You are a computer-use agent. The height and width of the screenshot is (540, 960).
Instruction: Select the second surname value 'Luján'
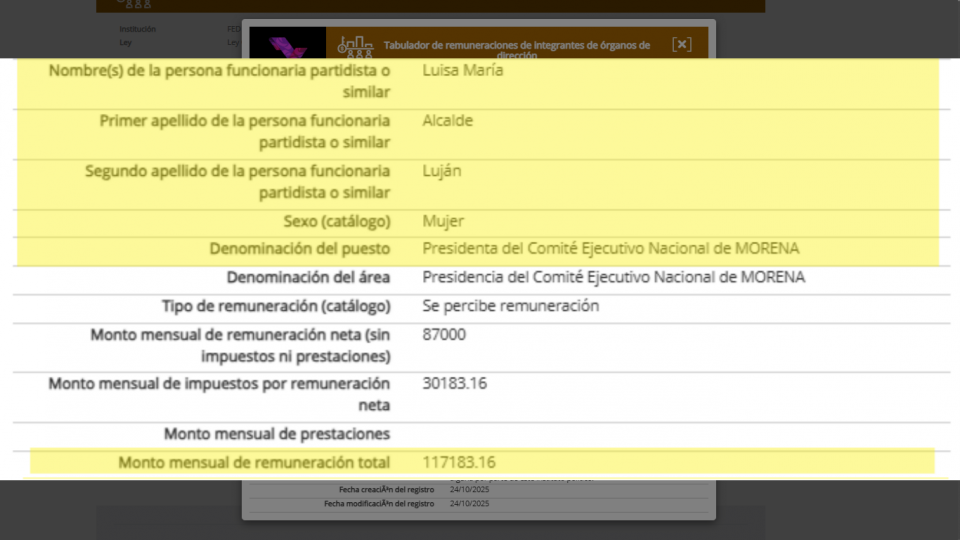(441, 171)
